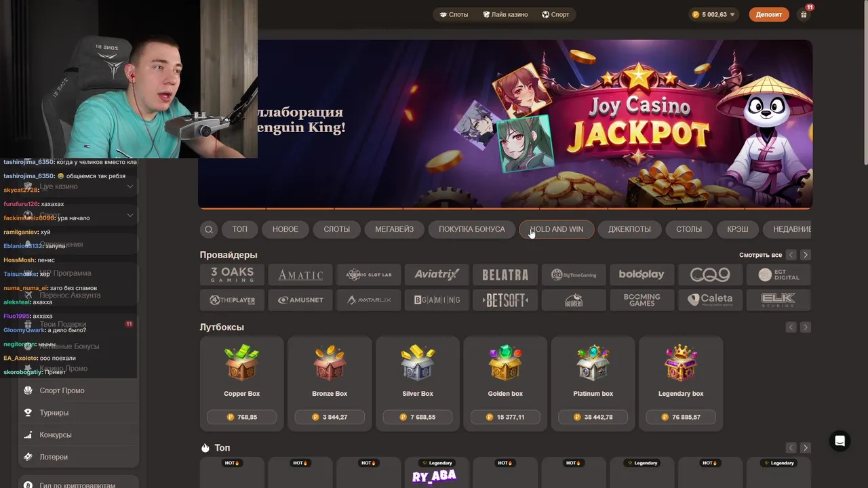This screenshot has height=488, width=868.
Task: Advance Лутбоксы carousel with right arrow
Action: coord(805,327)
